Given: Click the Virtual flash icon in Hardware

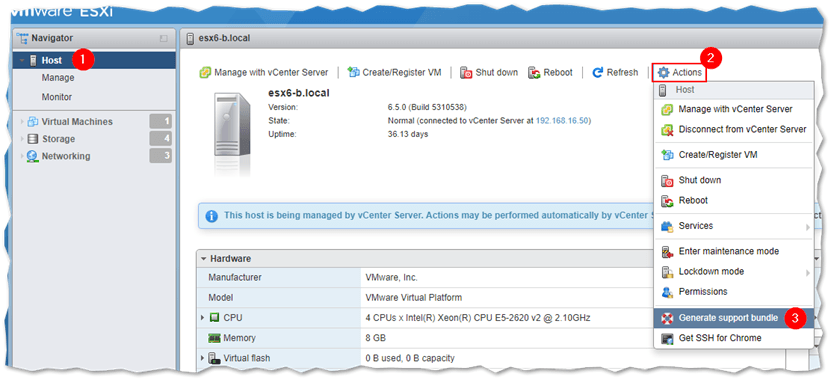Looking at the screenshot, I should click(213, 358).
